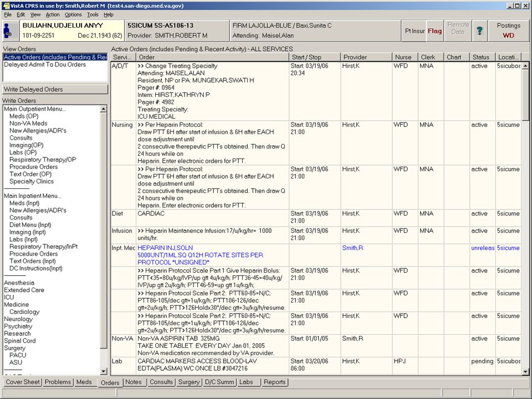Click the Order column header

coord(212,57)
